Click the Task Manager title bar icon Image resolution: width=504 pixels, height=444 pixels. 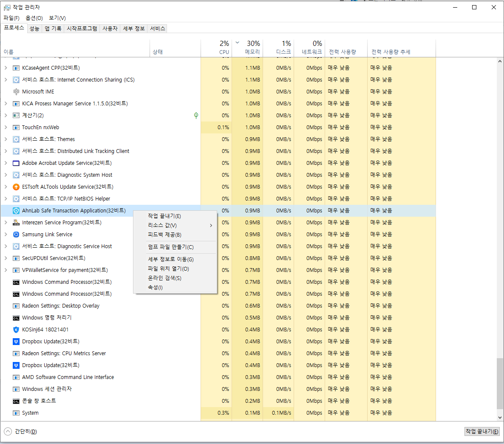coord(7,7)
